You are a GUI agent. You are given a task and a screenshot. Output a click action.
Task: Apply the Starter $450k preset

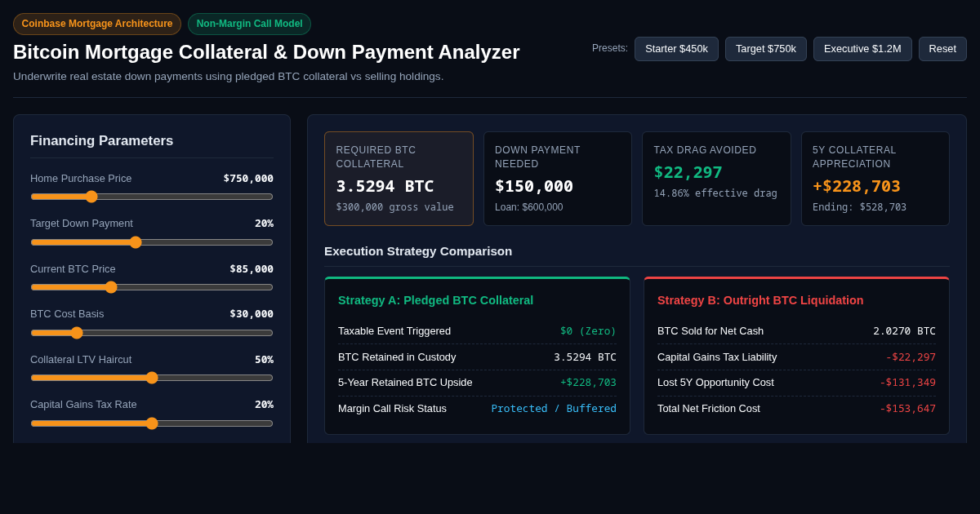coord(676,49)
